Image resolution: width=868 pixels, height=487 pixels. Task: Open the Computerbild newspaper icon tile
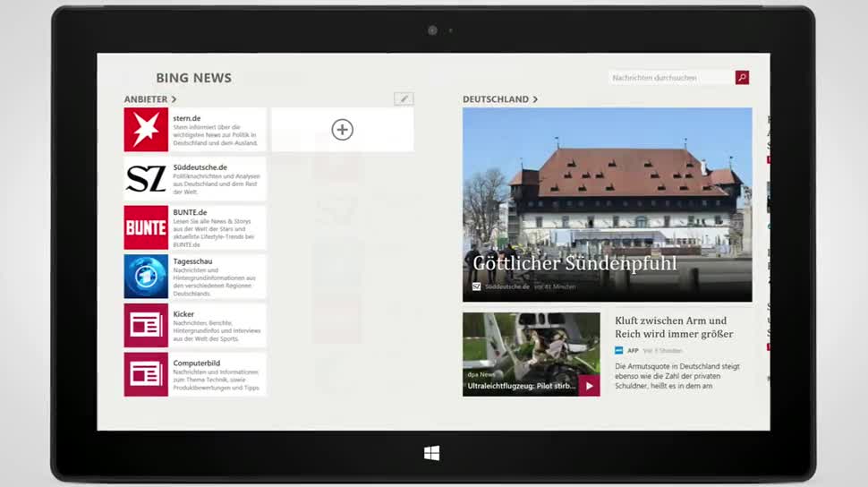coord(146,374)
